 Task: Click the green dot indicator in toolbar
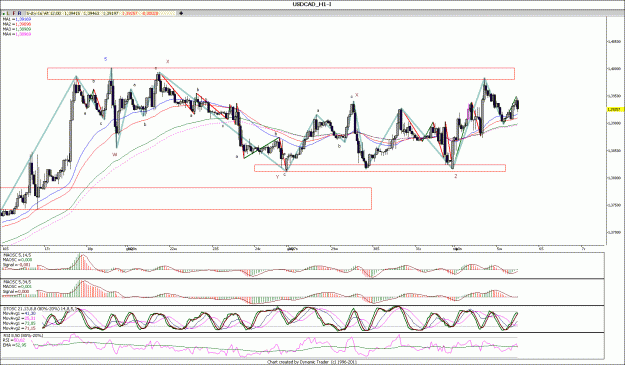coord(3,13)
